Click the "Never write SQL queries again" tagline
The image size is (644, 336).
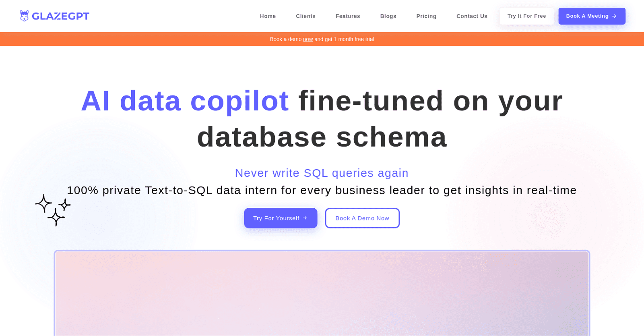point(322,173)
